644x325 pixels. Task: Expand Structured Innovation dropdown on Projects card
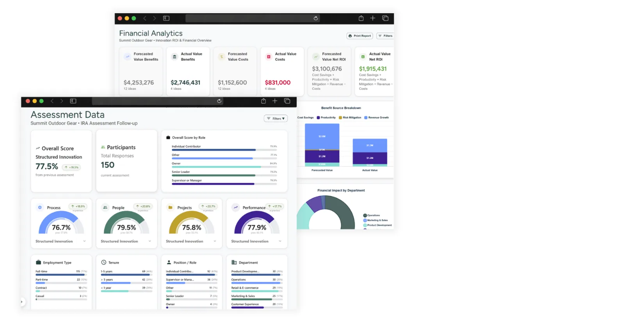215,241
